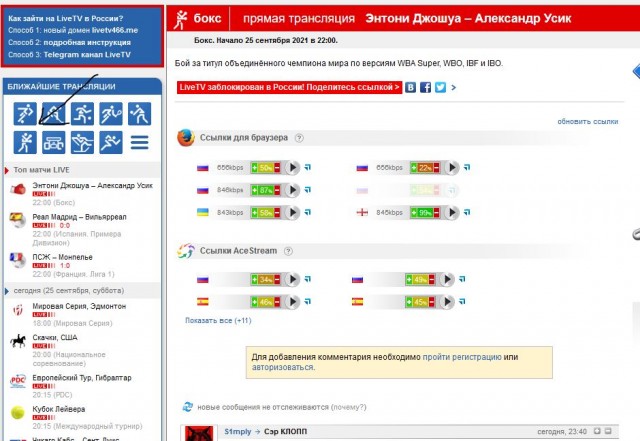The height and width of the screenshot is (441, 640).
Task: Click авторизоваться link
Action: (283, 367)
